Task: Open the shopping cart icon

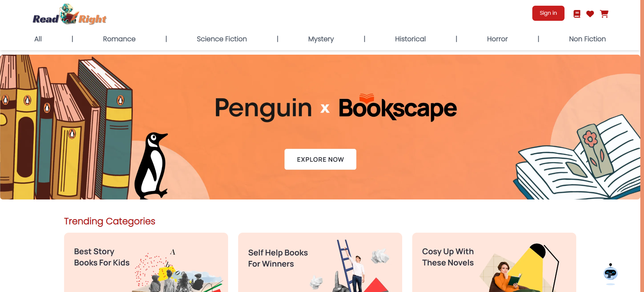Action: click(604, 14)
